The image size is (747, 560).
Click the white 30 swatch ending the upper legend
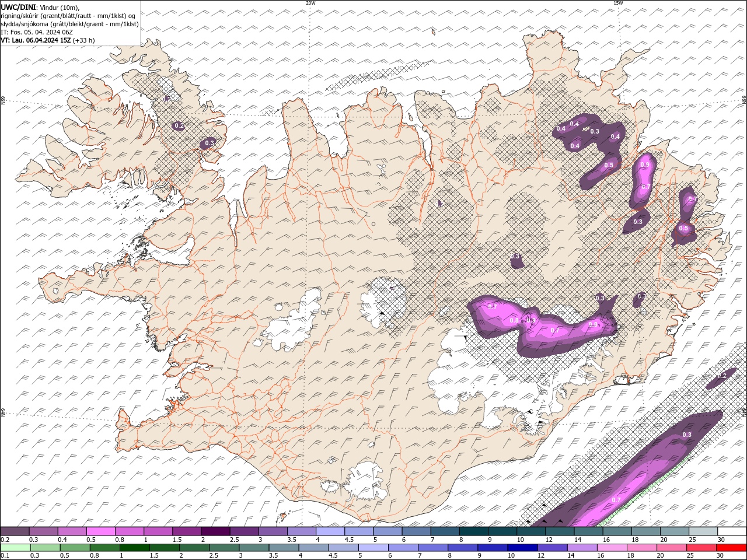click(x=732, y=531)
